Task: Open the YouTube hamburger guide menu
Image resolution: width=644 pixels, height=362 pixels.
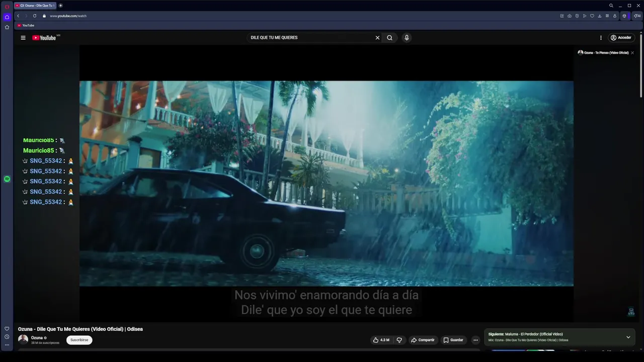Action: tap(23, 38)
